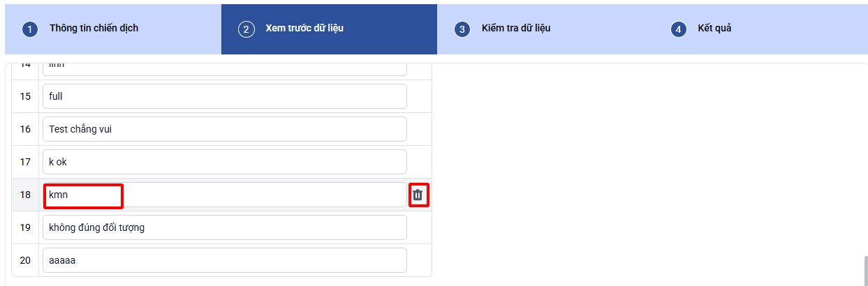Click the step 3 number circle
868x286 pixels.
pyautogui.click(x=462, y=29)
